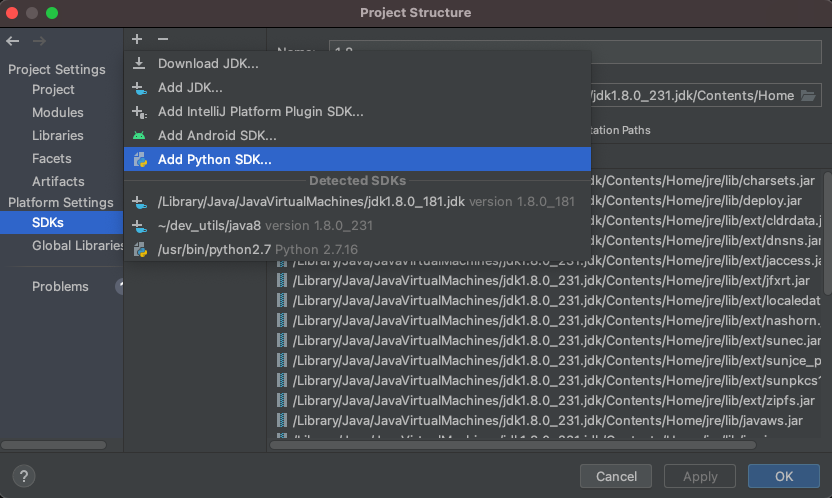Click the Add Python SDK icon
The width and height of the screenshot is (832, 498).
[140, 160]
